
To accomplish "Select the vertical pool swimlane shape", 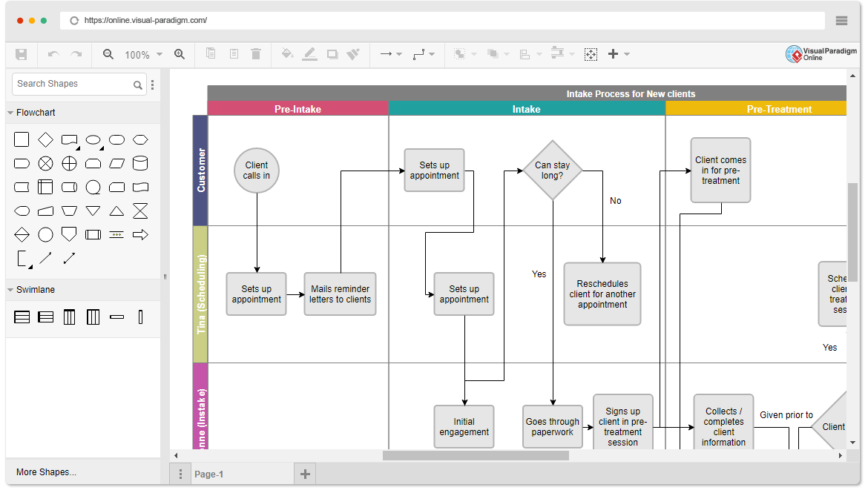I will [x=69, y=317].
